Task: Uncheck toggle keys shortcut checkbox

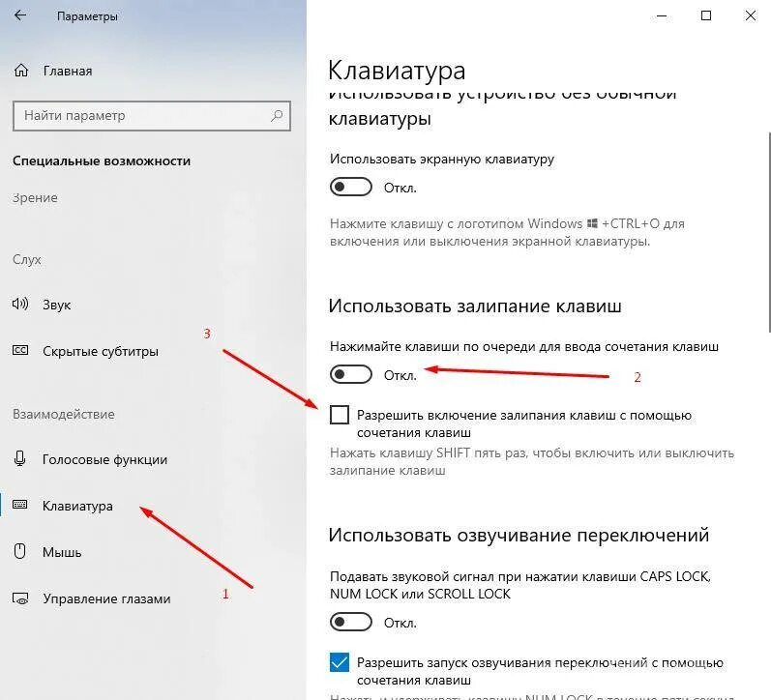Action: point(340,662)
